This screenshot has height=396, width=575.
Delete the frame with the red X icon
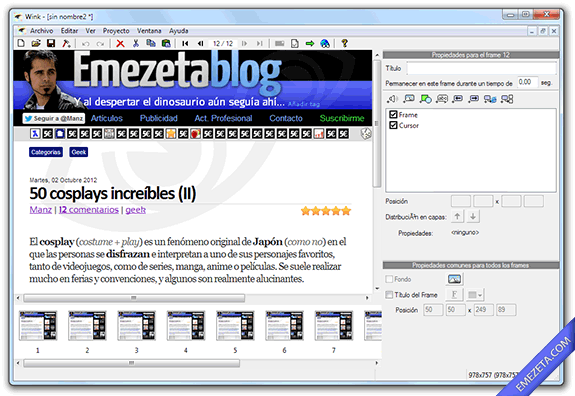tap(120, 44)
